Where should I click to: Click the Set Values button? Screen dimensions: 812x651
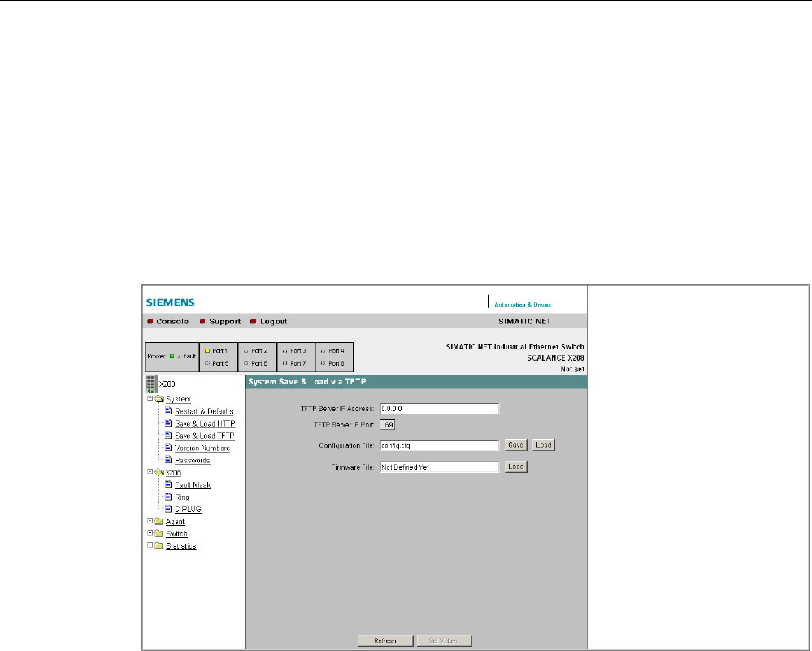[444, 640]
